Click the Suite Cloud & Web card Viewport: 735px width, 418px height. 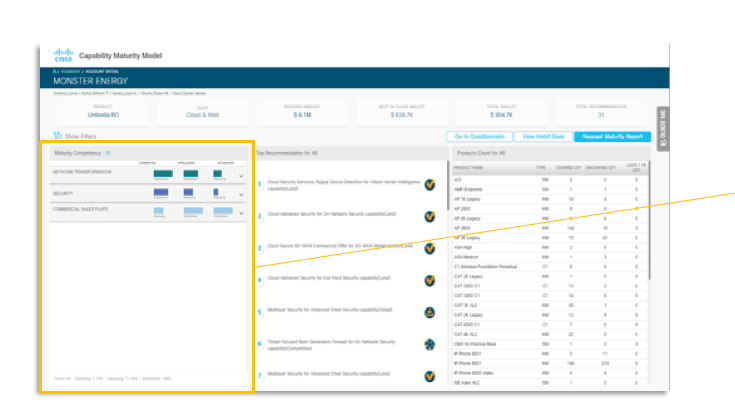202,112
